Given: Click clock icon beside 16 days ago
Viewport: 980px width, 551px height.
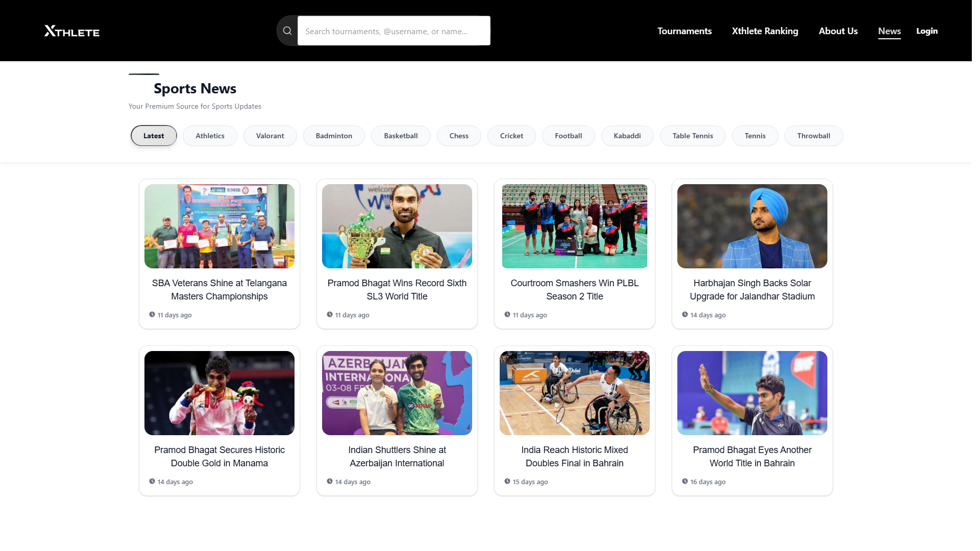Looking at the screenshot, I should coord(685,481).
